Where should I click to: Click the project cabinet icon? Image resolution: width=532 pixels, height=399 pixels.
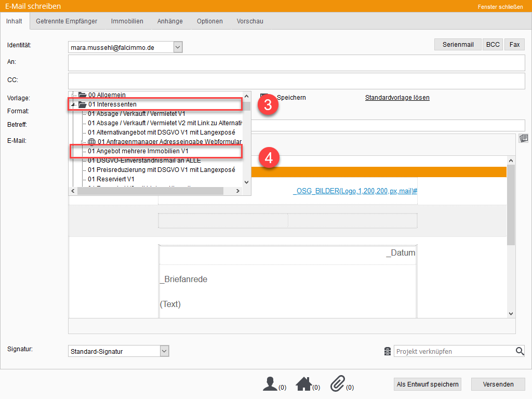pos(388,352)
